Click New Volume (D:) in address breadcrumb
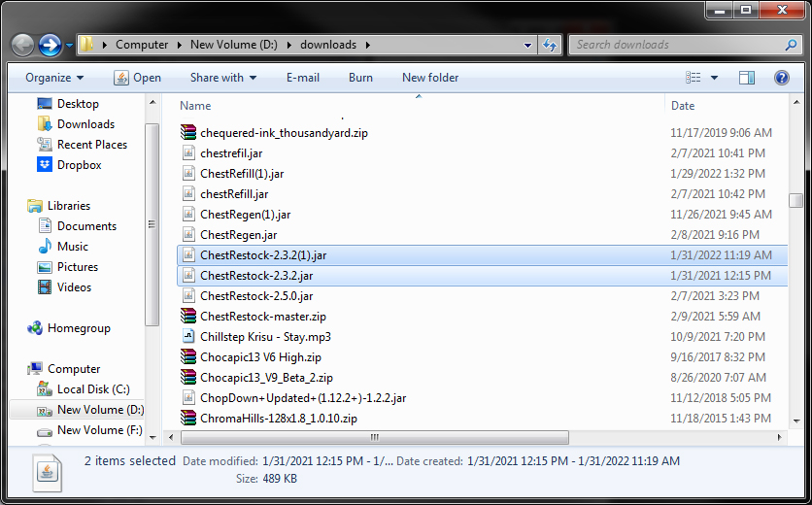The height and width of the screenshot is (505, 812). click(x=234, y=45)
